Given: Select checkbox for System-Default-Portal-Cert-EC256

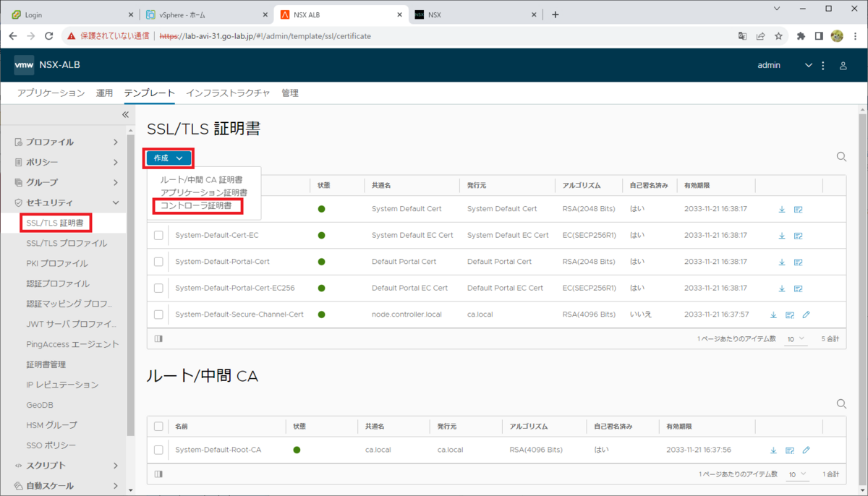Looking at the screenshot, I should 158,288.
